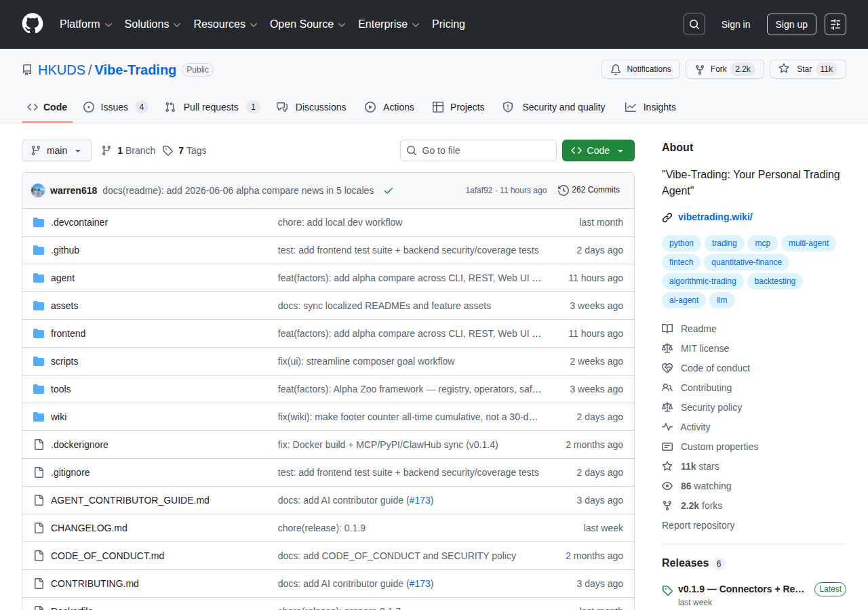Click the backtesting topic tag
868x610 pixels.
click(x=774, y=281)
